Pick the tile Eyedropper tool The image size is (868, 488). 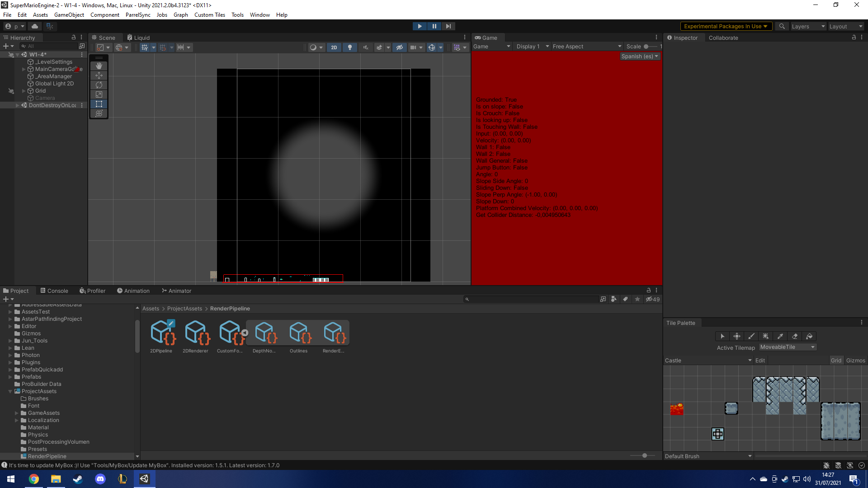point(780,336)
